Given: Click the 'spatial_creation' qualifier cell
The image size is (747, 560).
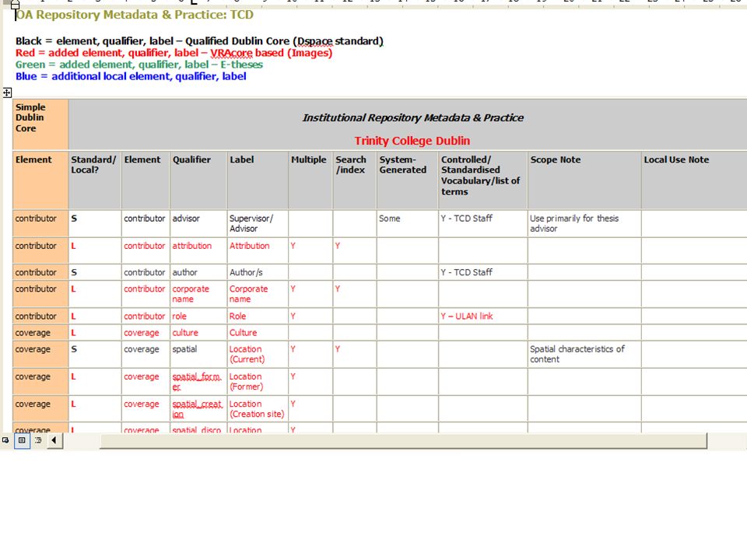Looking at the screenshot, I should tap(198, 408).
